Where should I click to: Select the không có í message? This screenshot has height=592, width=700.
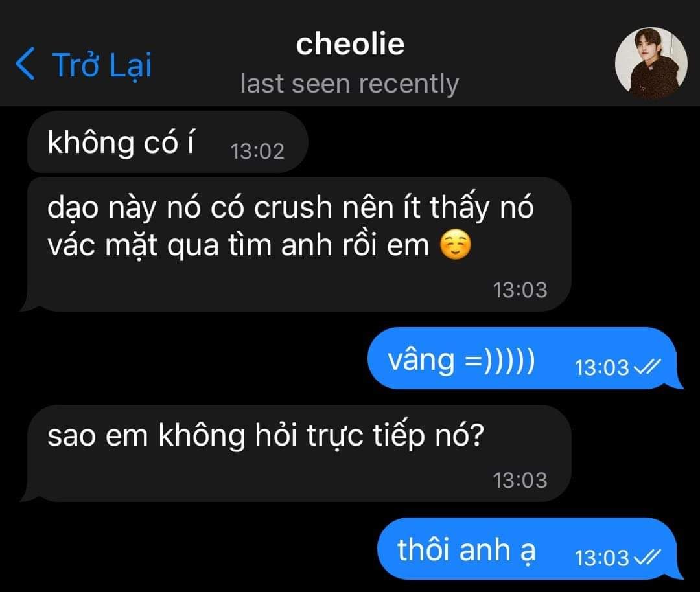[x=167, y=142]
